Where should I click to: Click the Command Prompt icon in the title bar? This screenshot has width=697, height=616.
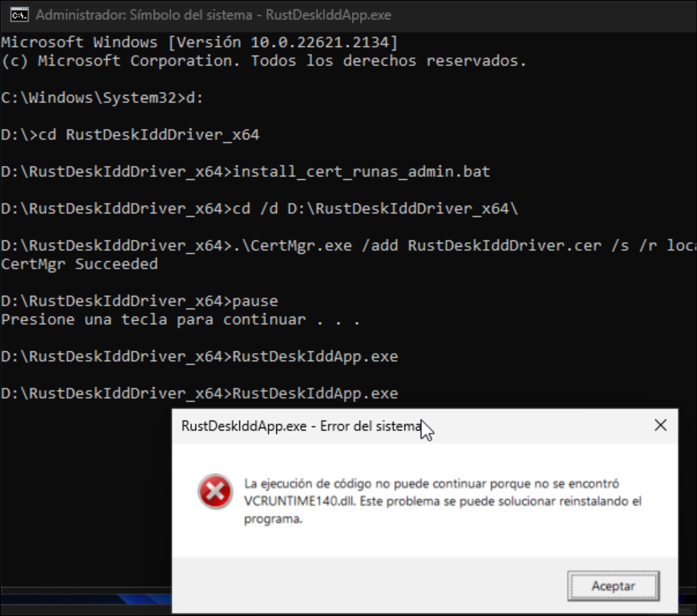tap(19, 15)
